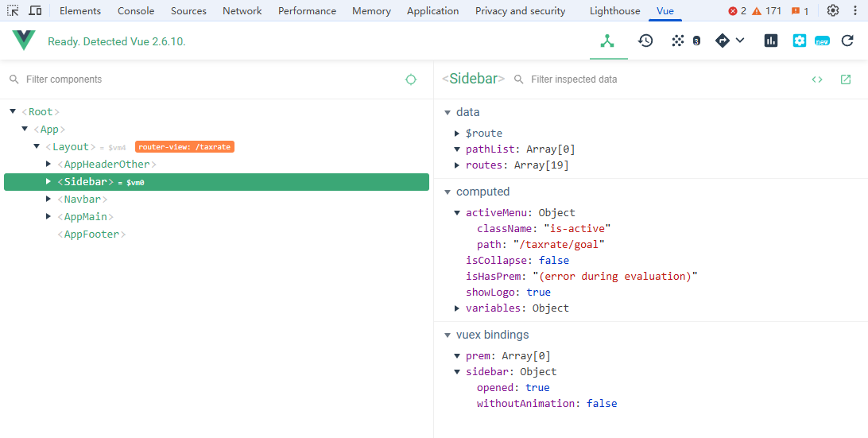The height and width of the screenshot is (438, 868).
Task: Open Routing tab diamond icon
Action: [x=723, y=41]
